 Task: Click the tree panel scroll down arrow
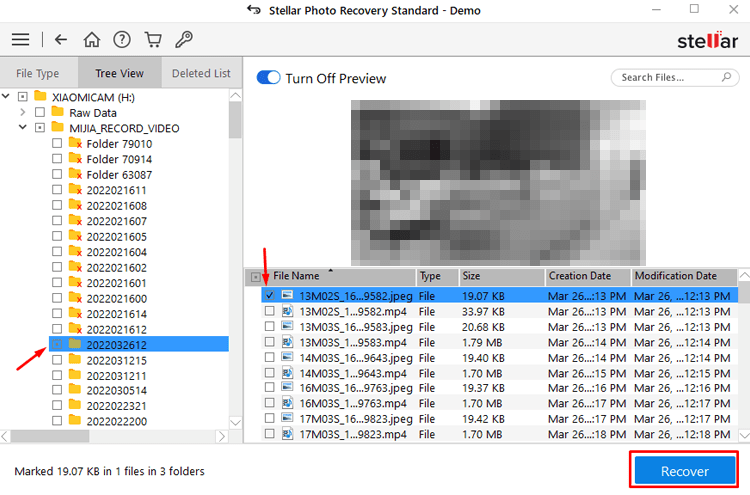coord(235,423)
